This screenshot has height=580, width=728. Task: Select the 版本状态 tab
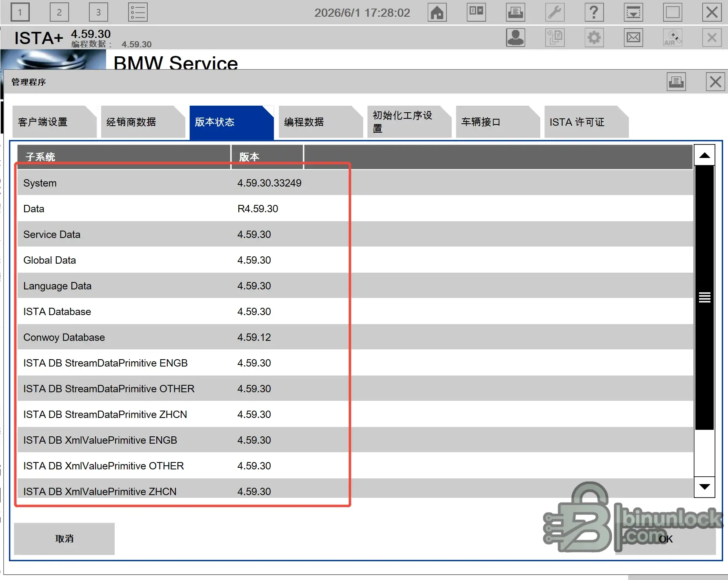tap(231, 122)
